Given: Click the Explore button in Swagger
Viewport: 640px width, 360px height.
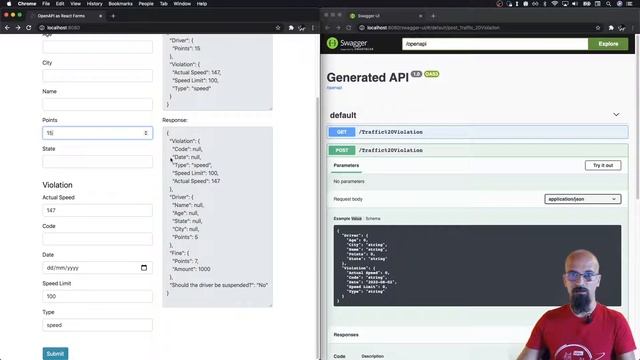Looking at the screenshot, I should [x=608, y=44].
